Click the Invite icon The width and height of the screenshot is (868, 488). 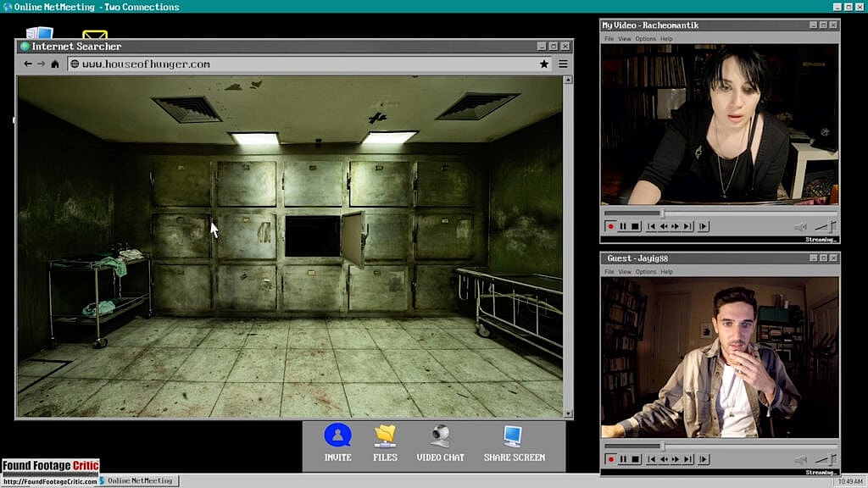337,436
